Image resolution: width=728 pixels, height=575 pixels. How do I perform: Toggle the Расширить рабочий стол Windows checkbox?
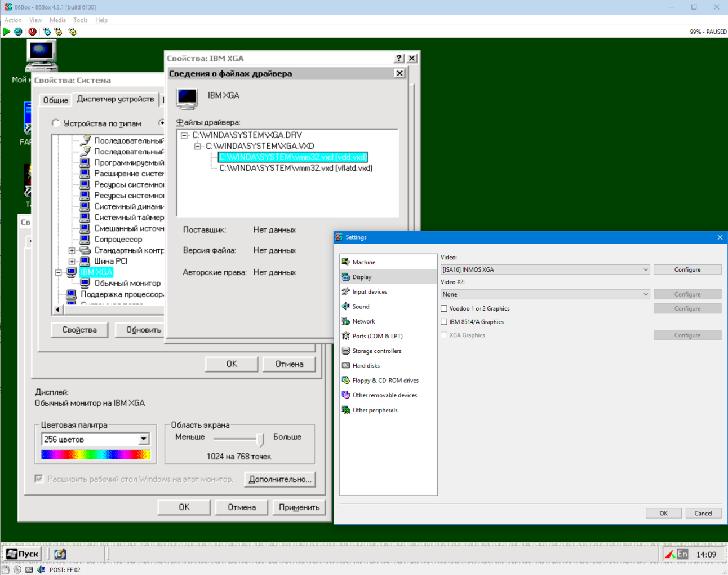(39, 479)
